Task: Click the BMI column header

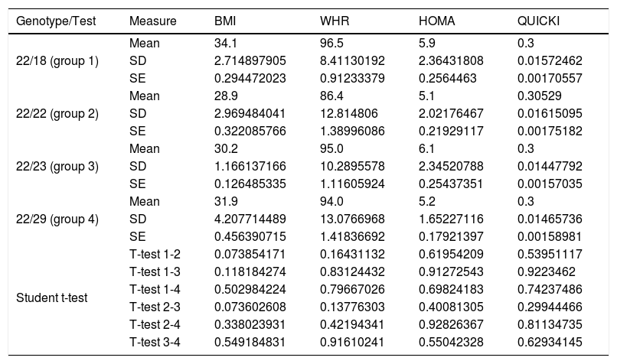Action: point(224,21)
